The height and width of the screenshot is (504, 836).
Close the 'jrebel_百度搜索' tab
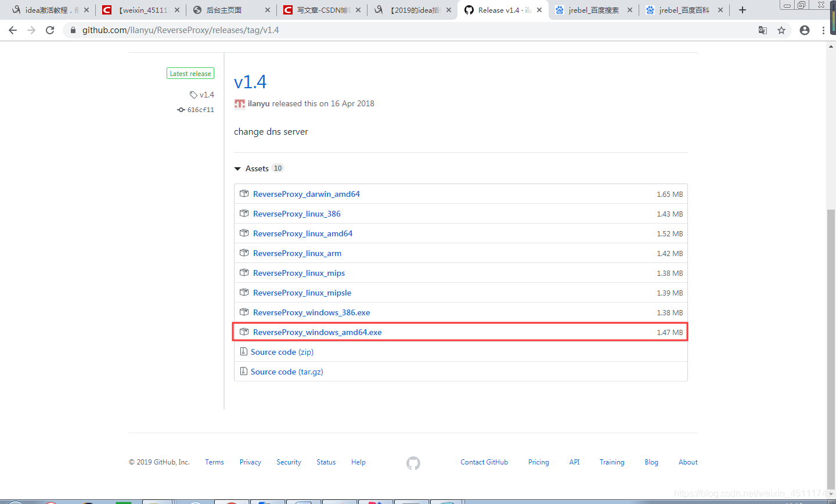[x=630, y=10]
